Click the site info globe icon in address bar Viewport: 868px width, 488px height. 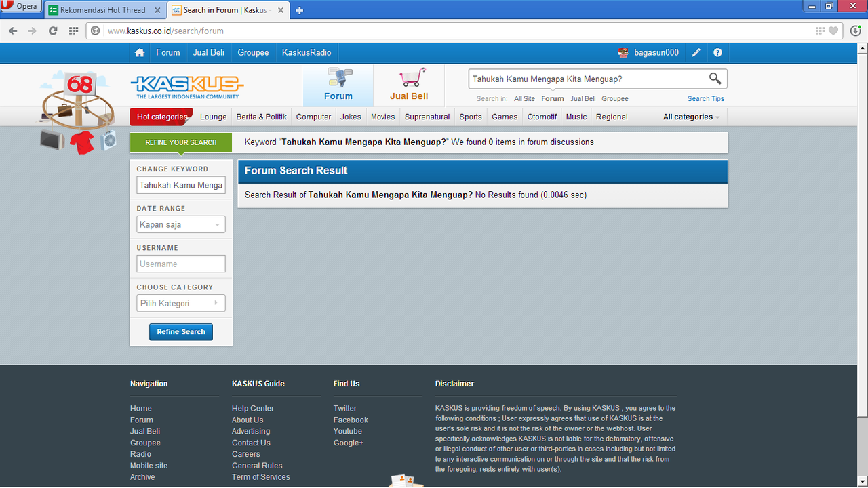pyautogui.click(x=96, y=30)
